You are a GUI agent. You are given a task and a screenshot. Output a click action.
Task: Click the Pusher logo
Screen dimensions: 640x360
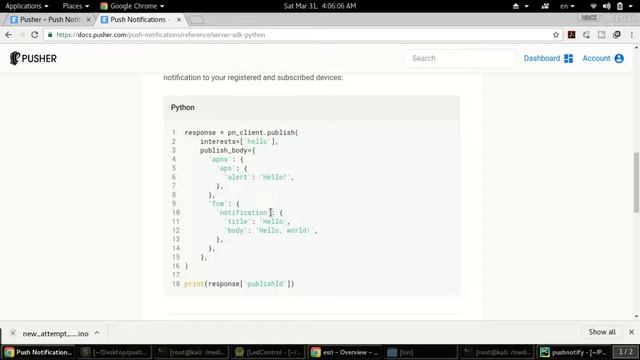(x=33, y=58)
